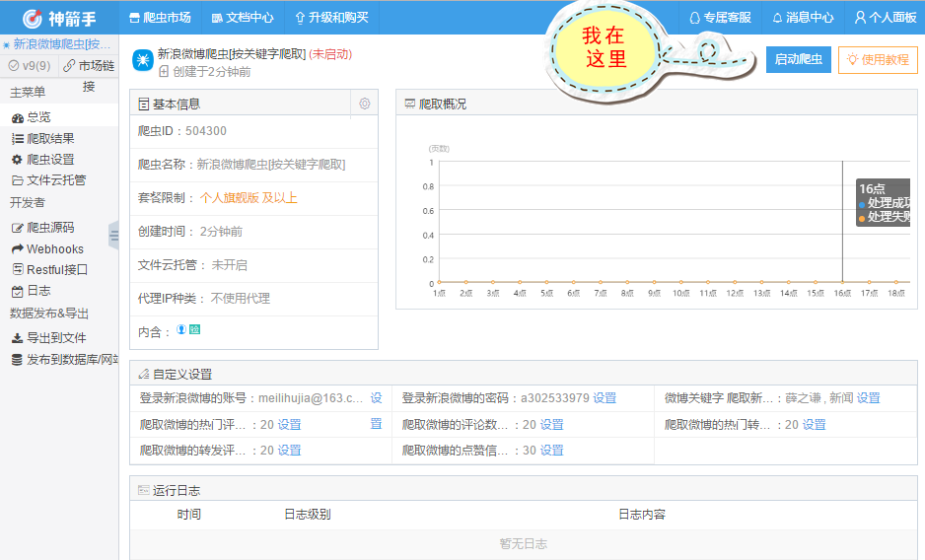Go to 文档中心 in the top bar
Screen dimensions: 925x560
click(x=243, y=18)
